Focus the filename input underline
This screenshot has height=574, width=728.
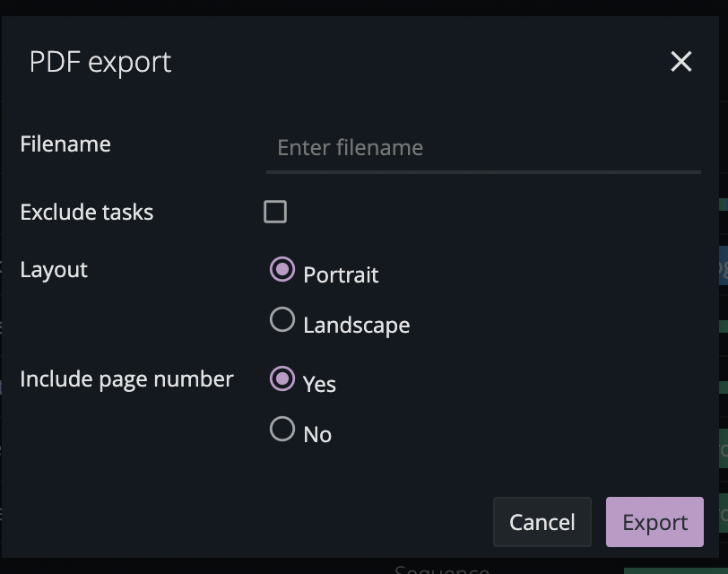(x=484, y=170)
